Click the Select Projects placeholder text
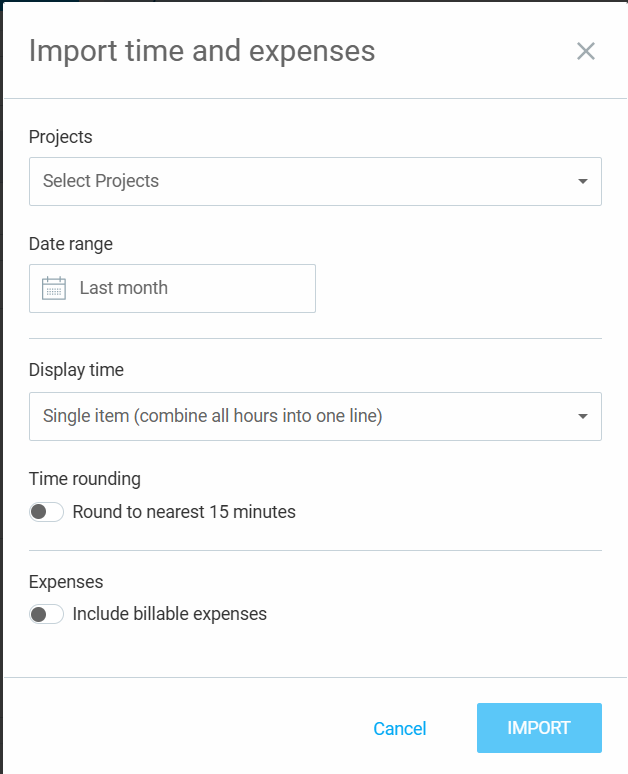 101,181
